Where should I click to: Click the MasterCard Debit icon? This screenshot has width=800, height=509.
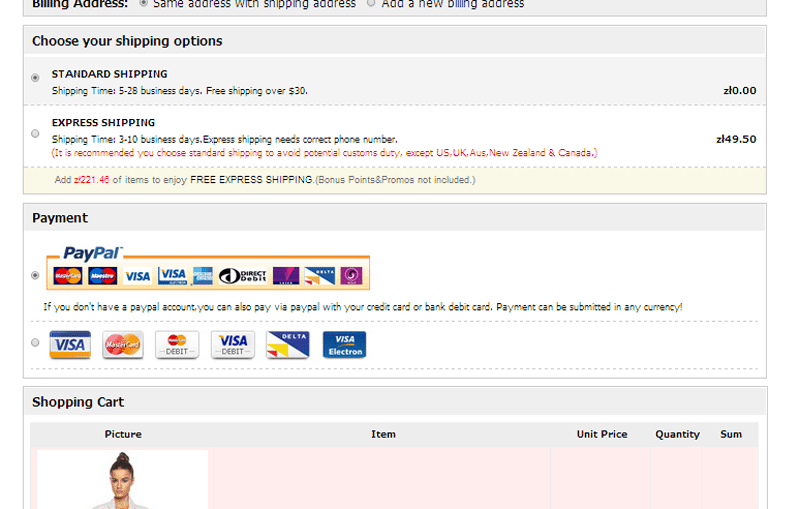[177, 345]
